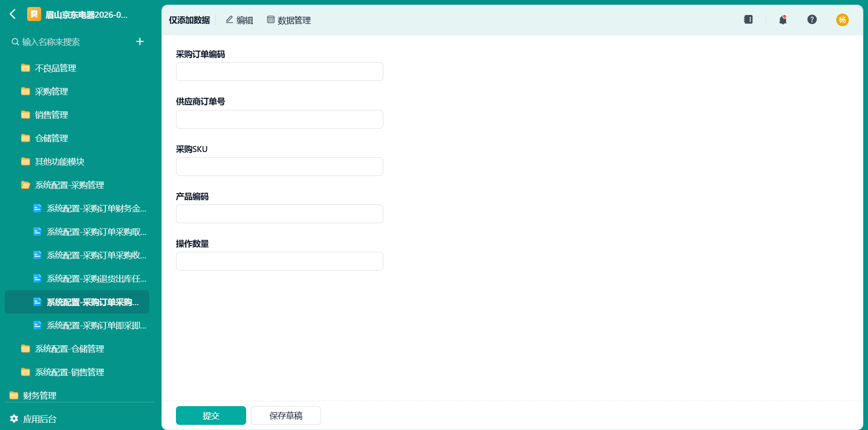868x430 pixels.
Task: Open the 编辑 menu item
Action: (x=240, y=20)
